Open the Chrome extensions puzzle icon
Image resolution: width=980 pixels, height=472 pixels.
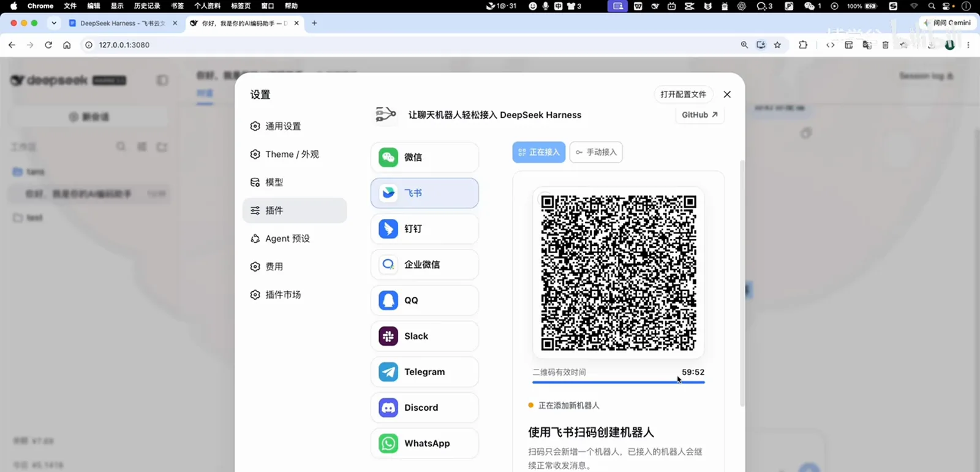point(803,45)
